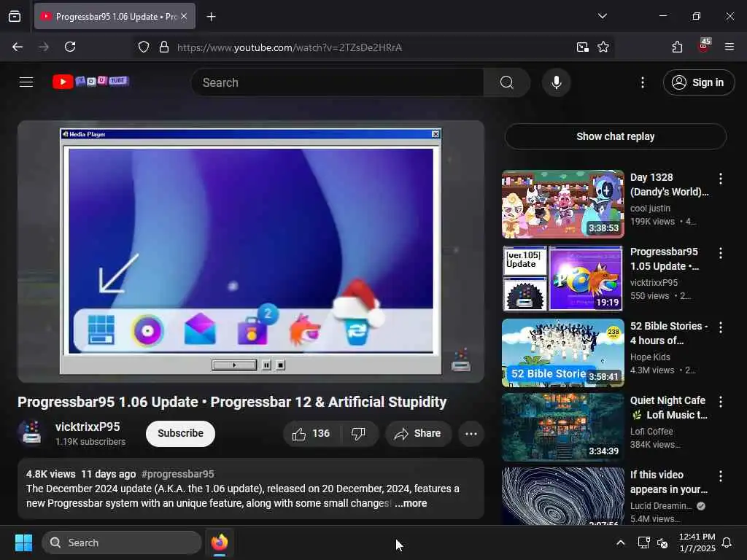Open more actions ellipsis under video
The height and width of the screenshot is (560, 747).
tap(471, 433)
